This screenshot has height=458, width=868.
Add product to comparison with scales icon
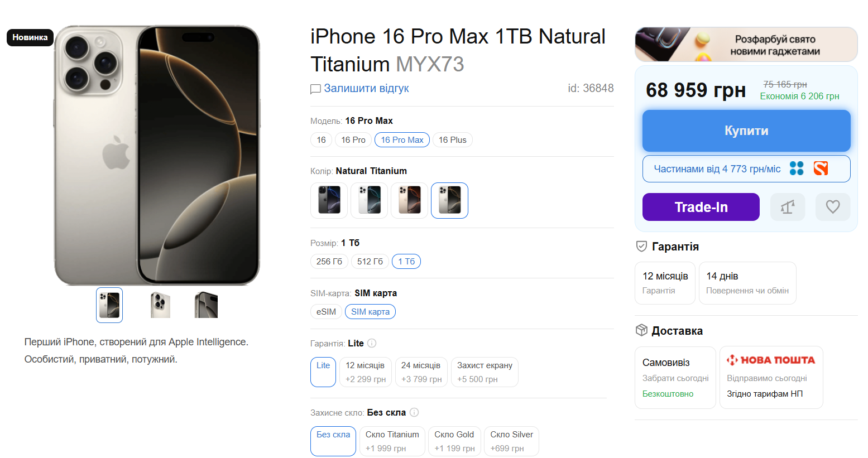point(787,207)
